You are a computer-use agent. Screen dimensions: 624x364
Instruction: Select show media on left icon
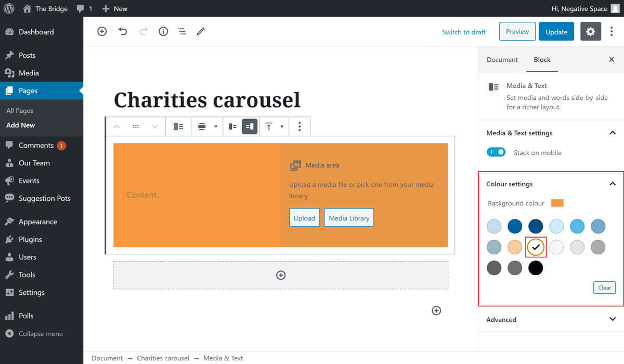[232, 126]
